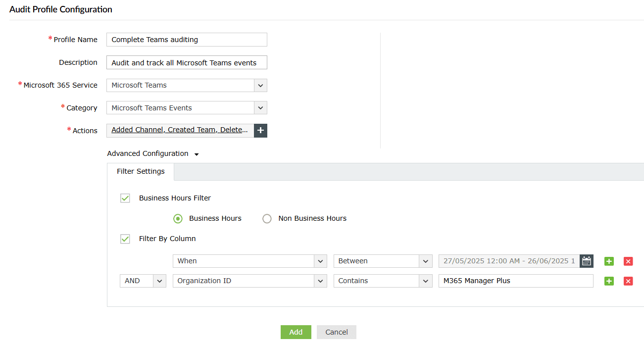Select the Non Business Hours radio button

(267, 218)
